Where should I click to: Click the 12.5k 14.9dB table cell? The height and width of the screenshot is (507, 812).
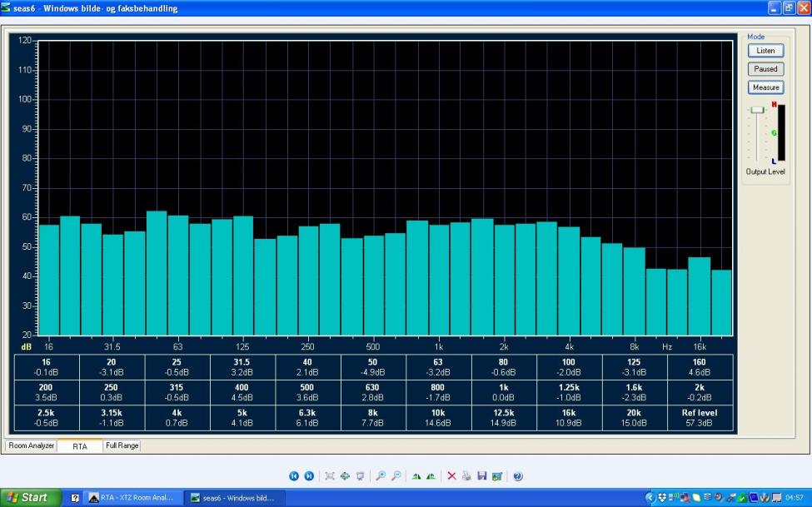503,418
